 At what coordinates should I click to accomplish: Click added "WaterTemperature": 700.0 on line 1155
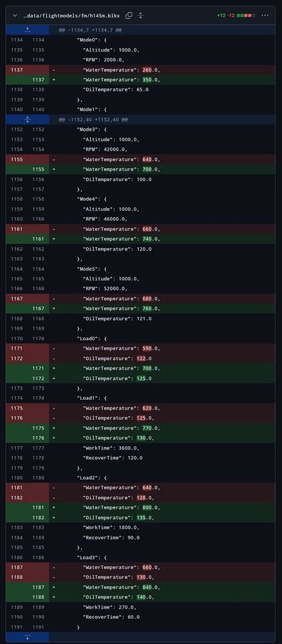pyautogui.click(x=122, y=169)
